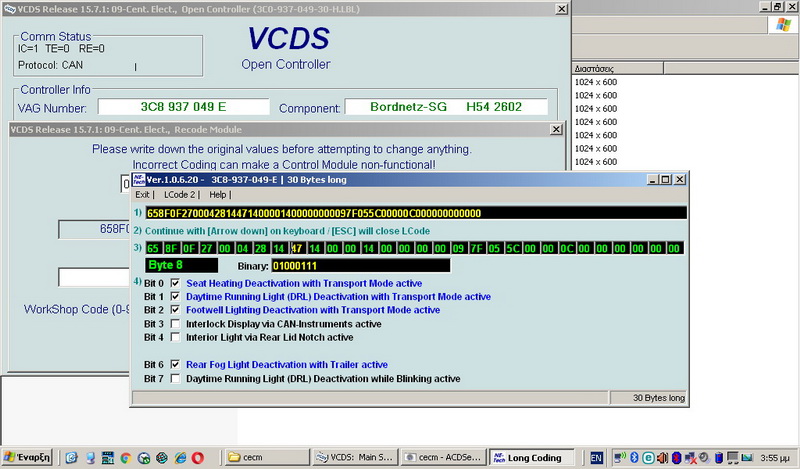Switch input language via EN indicator
800x469 pixels.
pyautogui.click(x=596, y=458)
